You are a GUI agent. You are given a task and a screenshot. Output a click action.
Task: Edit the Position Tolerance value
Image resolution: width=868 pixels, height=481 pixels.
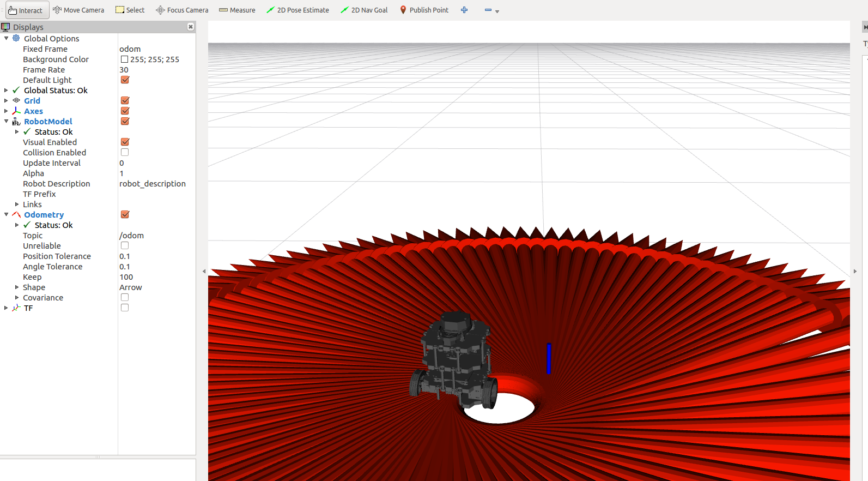point(156,256)
